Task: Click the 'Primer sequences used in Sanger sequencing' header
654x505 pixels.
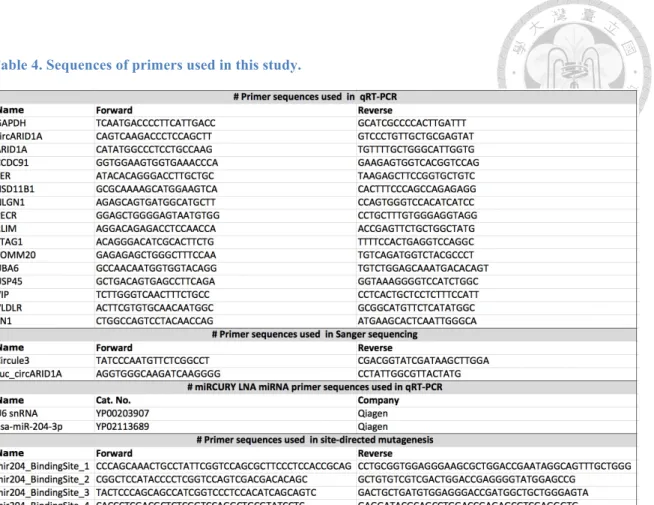Action: pyautogui.click(x=315, y=334)
